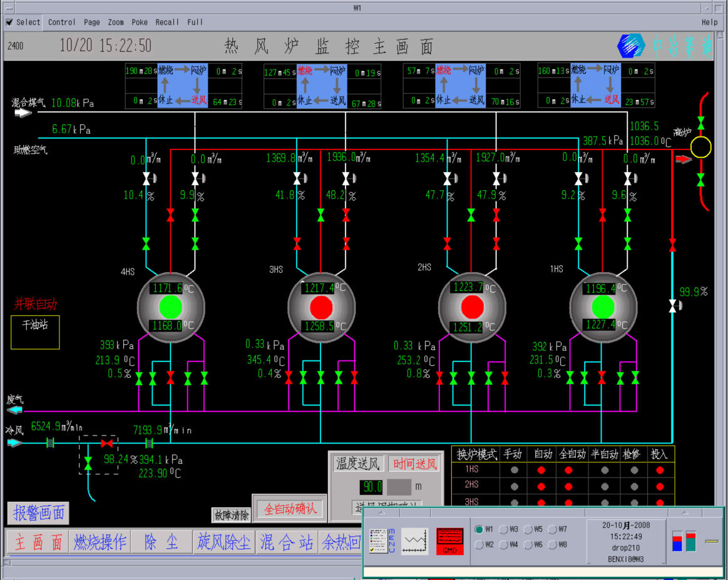Image resolution: width=728 pixels, height=580 pixels.
Task: Open the red CMD icon
Action: click(x=450, y=541)
